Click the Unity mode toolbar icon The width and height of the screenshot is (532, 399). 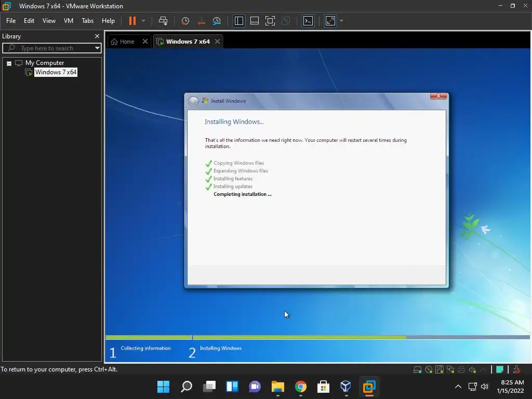point(286,21)
